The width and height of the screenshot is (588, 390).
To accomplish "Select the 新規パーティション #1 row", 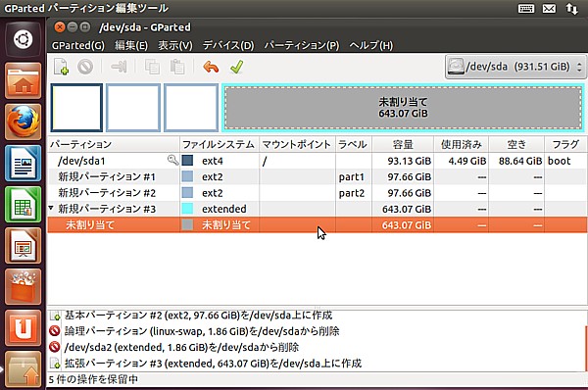I will coord(318,176).
